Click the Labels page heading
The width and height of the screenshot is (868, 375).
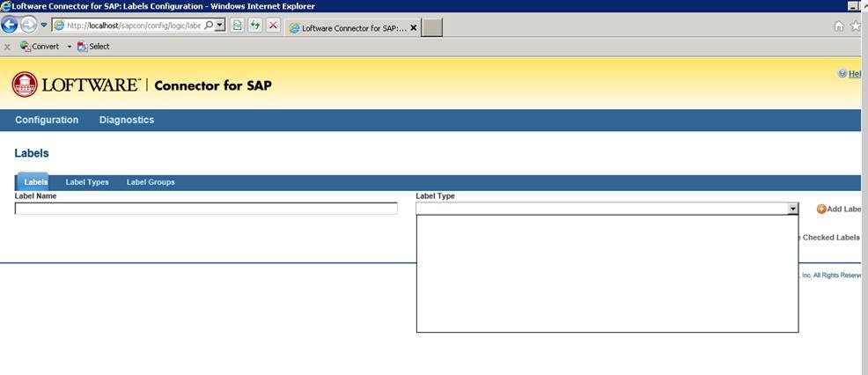point(32,153)
